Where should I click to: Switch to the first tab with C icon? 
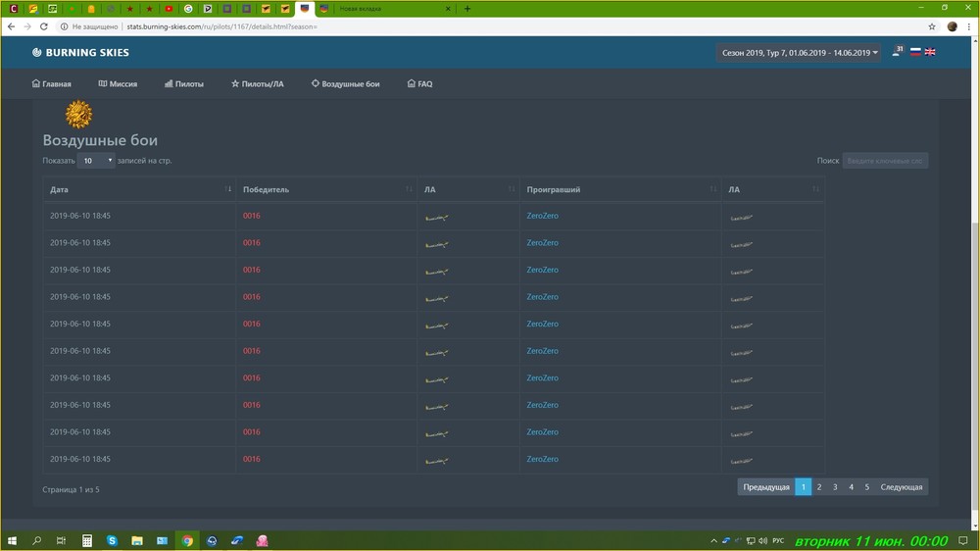[14, 9]
